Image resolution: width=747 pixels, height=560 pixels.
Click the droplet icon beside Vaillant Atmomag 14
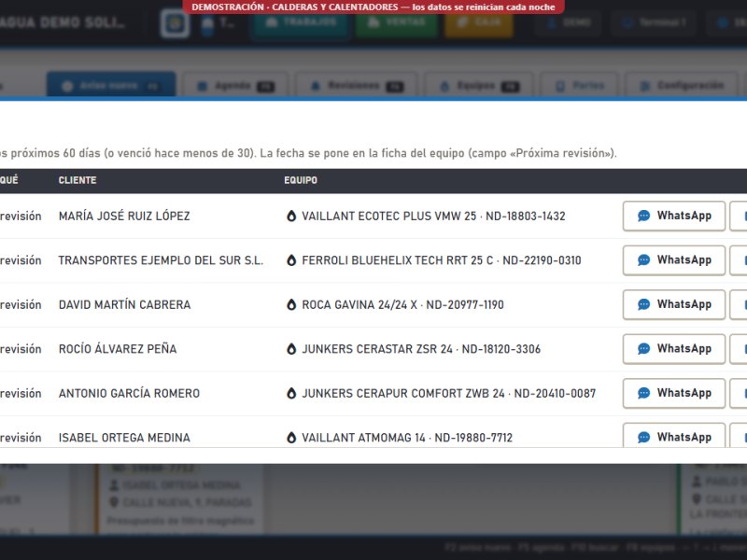click(x=291, y=438)
